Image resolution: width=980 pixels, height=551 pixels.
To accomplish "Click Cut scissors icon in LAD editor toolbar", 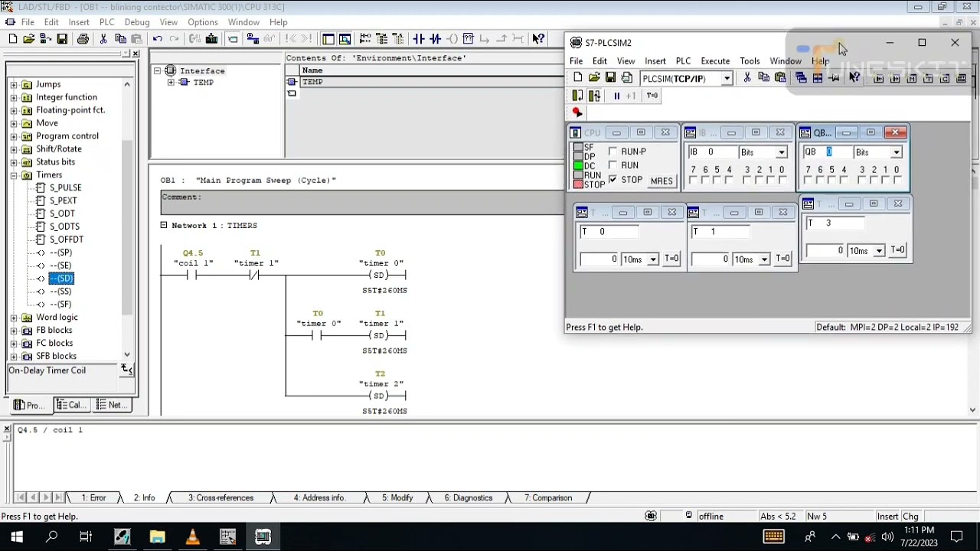I will (x=103, y=39).
